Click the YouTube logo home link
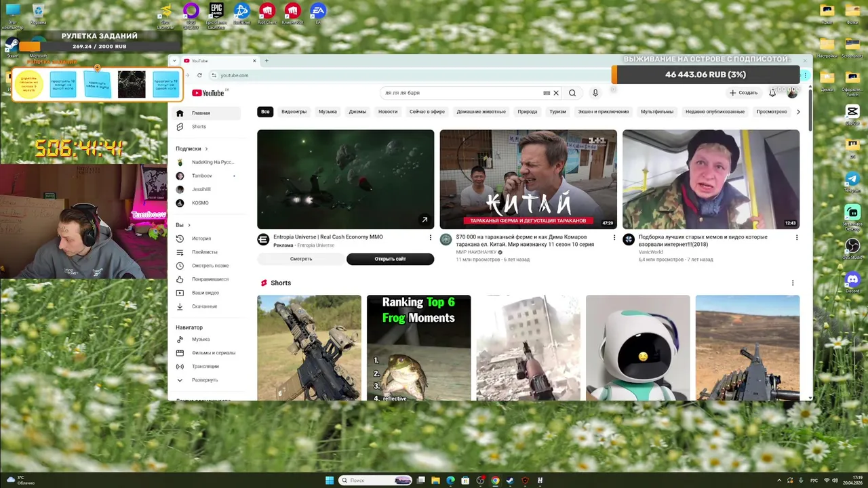Screen dimensions: 868x488 click(208, 93)
